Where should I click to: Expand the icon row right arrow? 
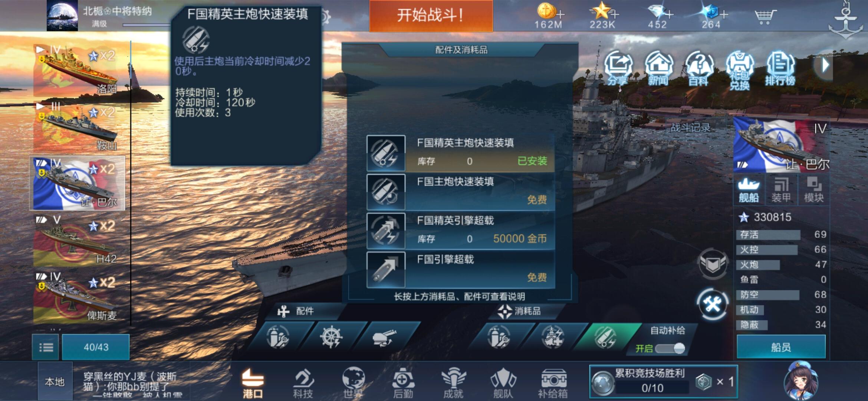[x=825, y=66]
